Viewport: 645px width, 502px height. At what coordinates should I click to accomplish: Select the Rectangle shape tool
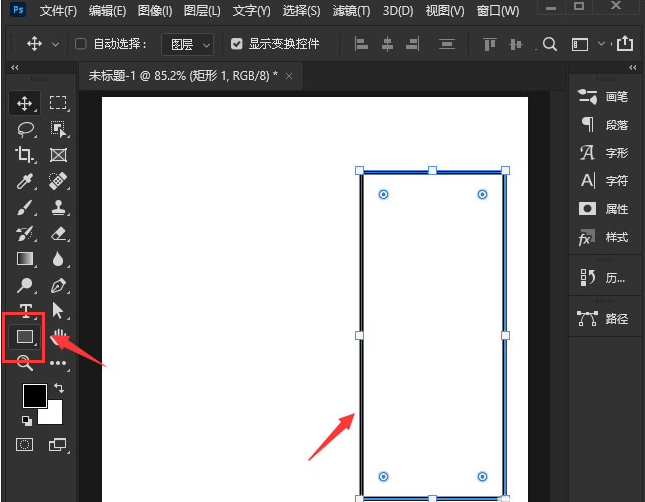pyautogui.click(x=25, y=337)
